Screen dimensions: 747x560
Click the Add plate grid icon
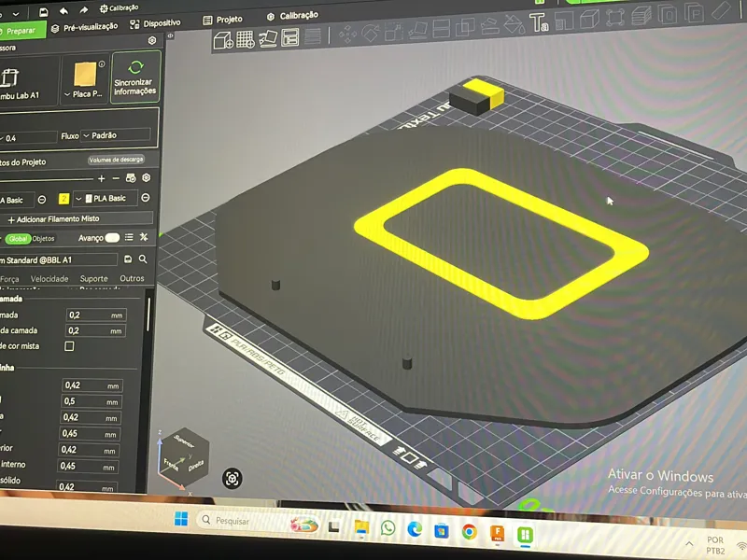click(x=246, y=39)
